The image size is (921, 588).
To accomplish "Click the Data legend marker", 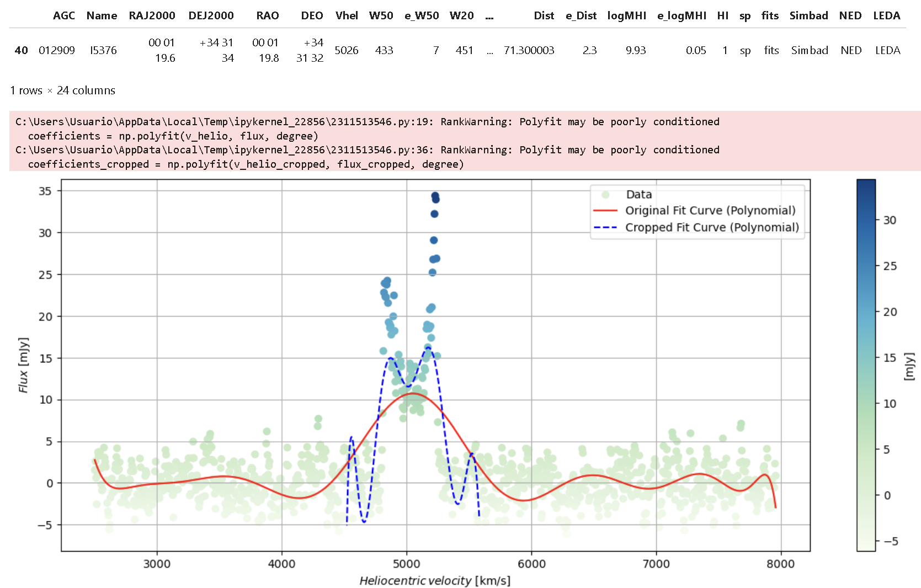I will 605,194.
